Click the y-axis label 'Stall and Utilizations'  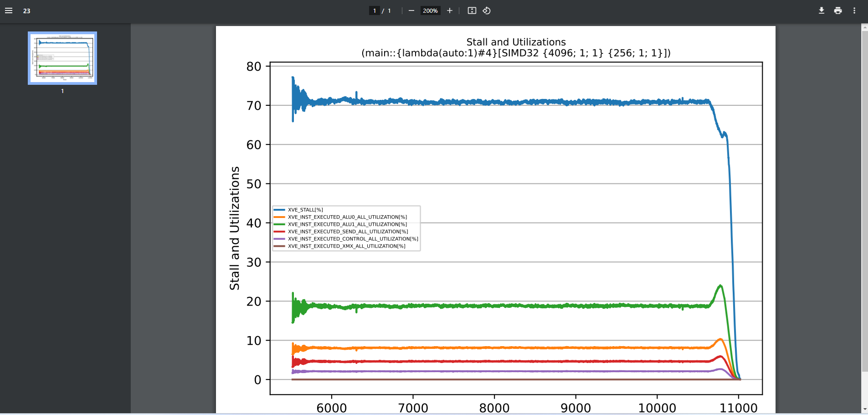click(235, 228)
